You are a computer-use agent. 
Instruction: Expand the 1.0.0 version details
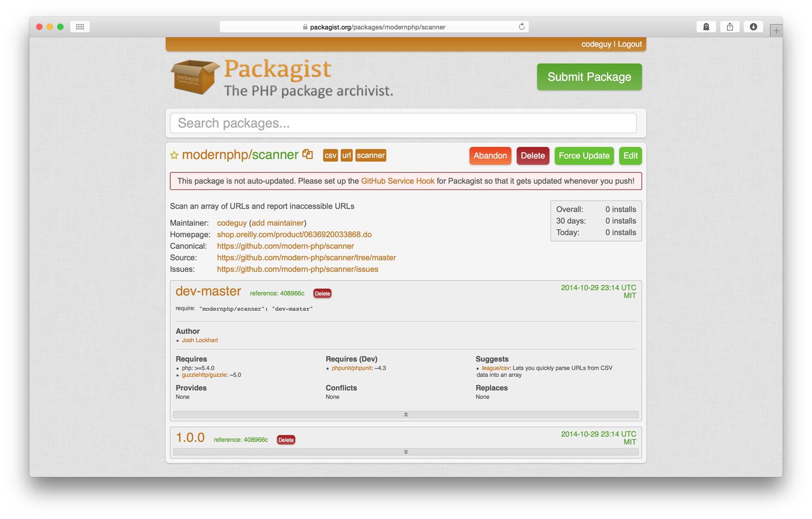[x=406, y=452]
